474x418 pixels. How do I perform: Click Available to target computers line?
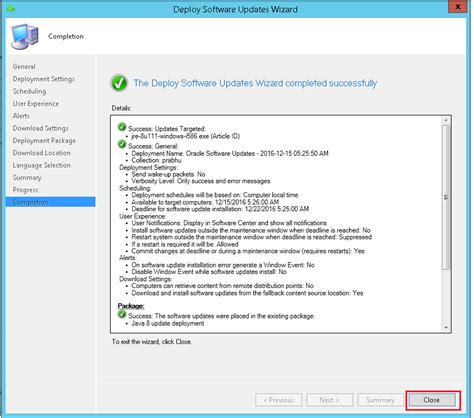pyautogui.click(x=205, y=202)
